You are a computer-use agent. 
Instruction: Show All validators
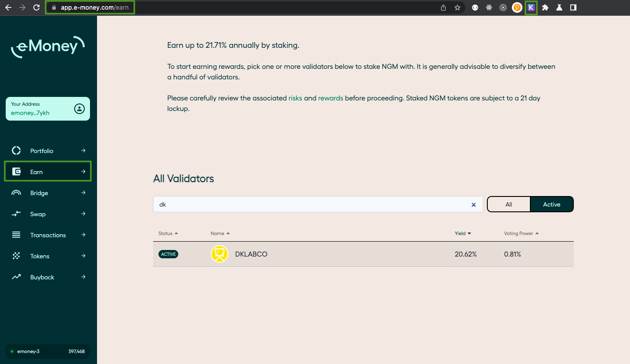509,204
